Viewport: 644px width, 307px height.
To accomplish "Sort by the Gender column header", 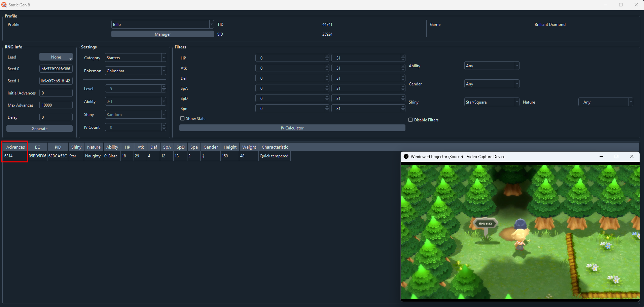I will 211,147.
